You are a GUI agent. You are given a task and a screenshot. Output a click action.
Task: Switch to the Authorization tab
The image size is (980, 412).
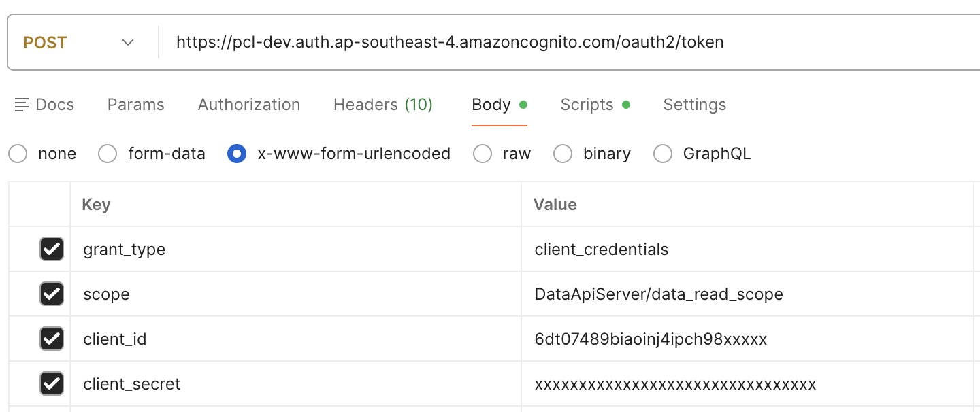point(249,104)
